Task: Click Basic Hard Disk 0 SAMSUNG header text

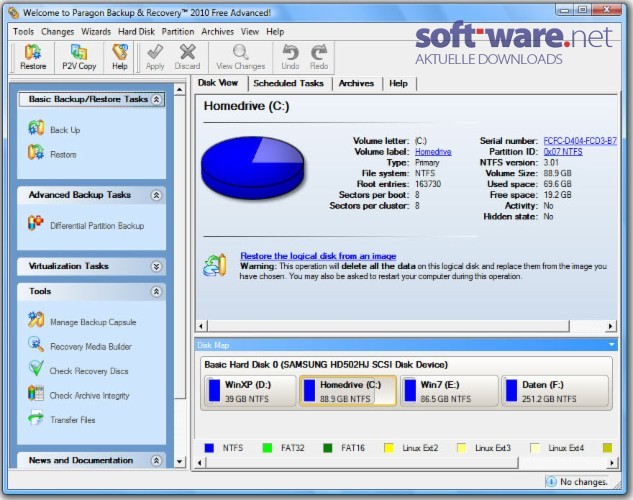Action: point(326,364)
